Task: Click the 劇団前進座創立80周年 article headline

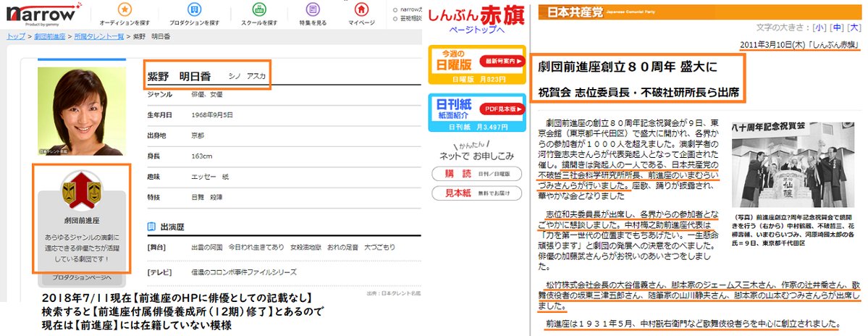Action: point(639,79)
